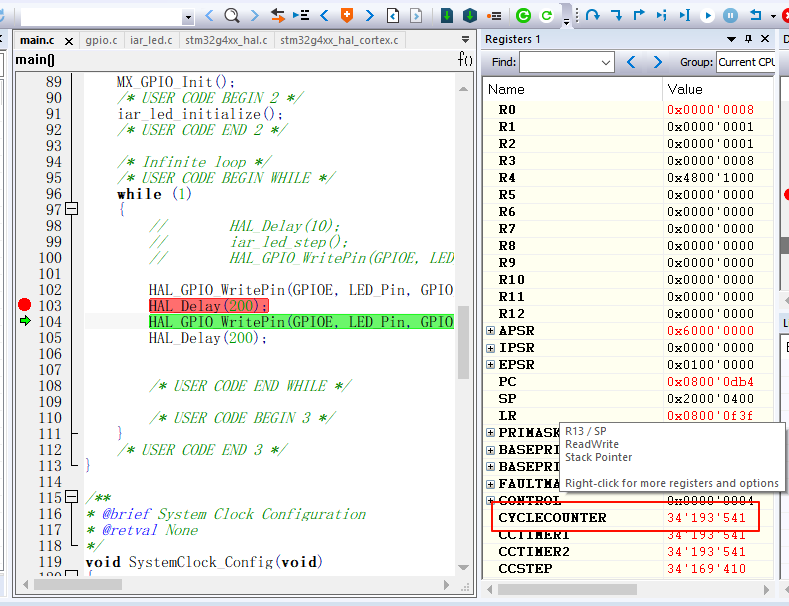Click the Next Statement debug icon

pyautogui.click(x=662, y=16)
